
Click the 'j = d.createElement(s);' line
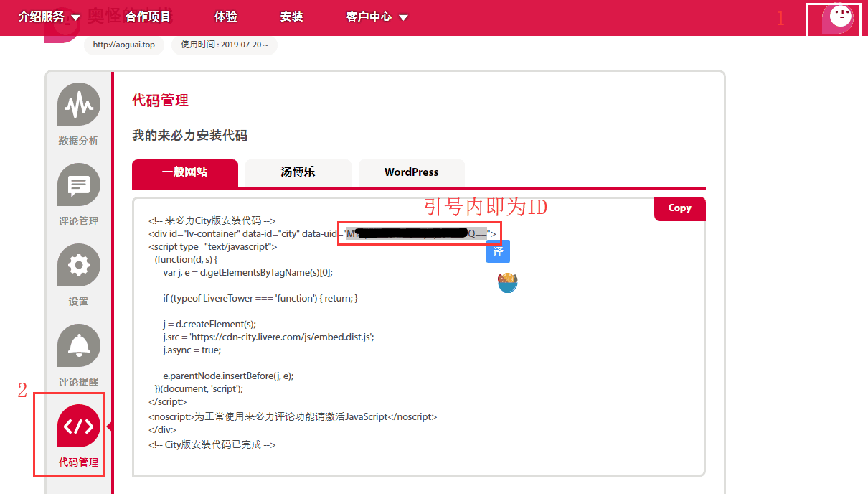209,324
